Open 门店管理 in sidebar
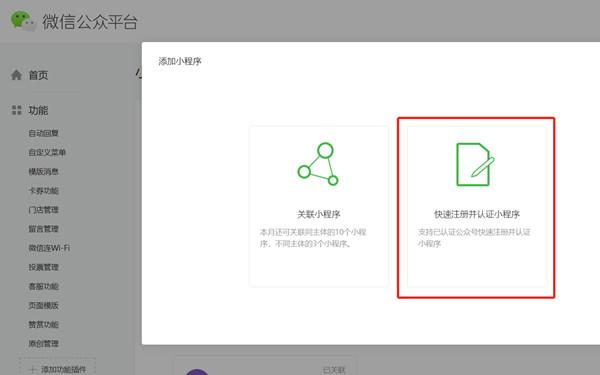This screenshot has width=600, height=375. tap(44, 210)
